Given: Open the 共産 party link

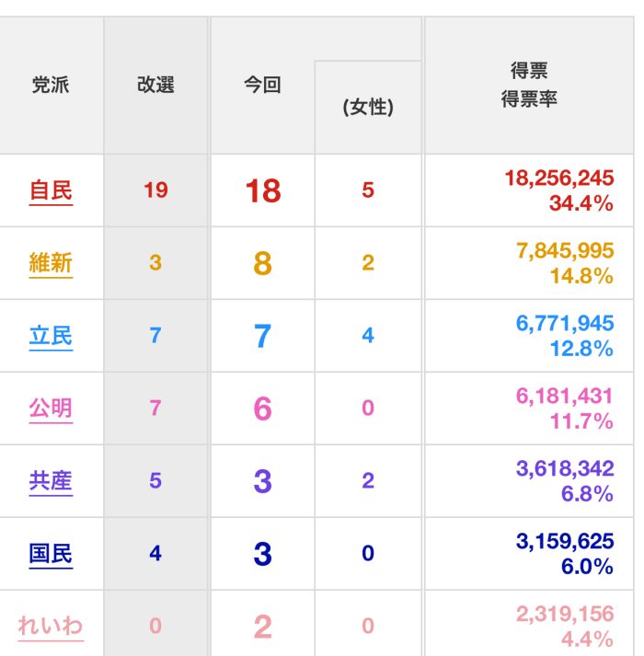Looking at the screenshot, I should 51,480.
